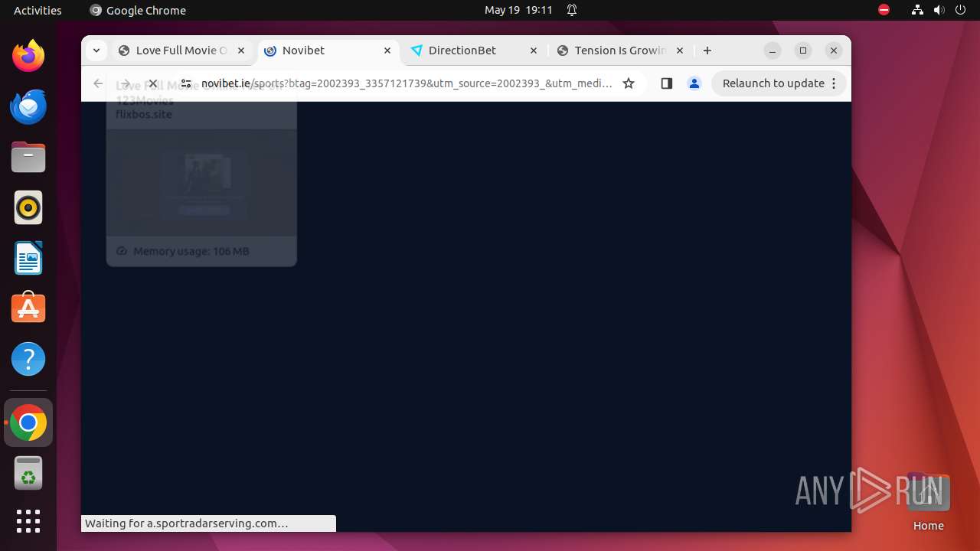Open the Help dock icon
The width and height of the screenshot is (980, 551).
pos(28,359)
